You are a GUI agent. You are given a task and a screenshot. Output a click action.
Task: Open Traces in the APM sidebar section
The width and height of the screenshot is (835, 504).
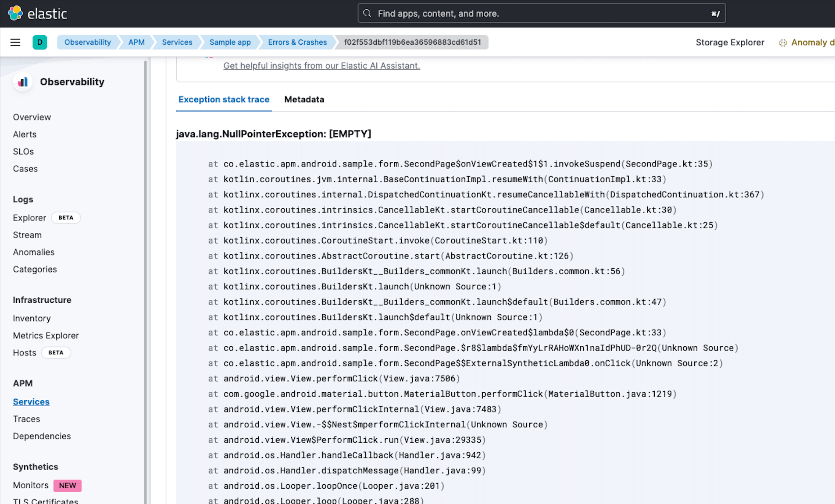coord(26,419)
